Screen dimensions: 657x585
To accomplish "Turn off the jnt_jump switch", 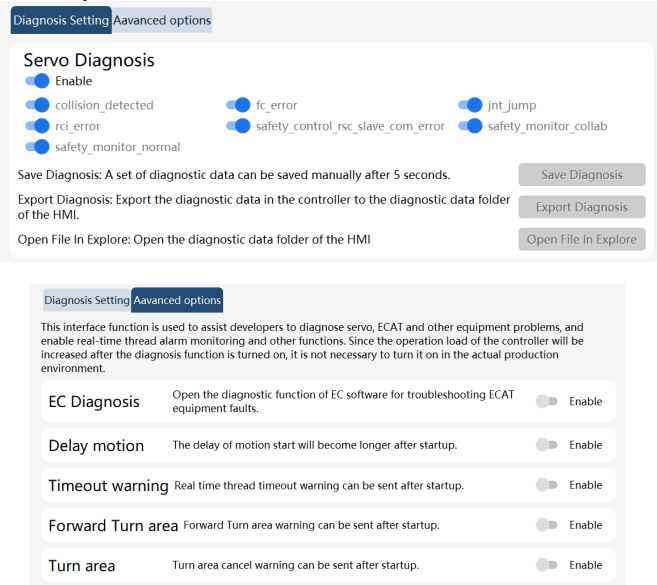I will click(x=470, y=105).
